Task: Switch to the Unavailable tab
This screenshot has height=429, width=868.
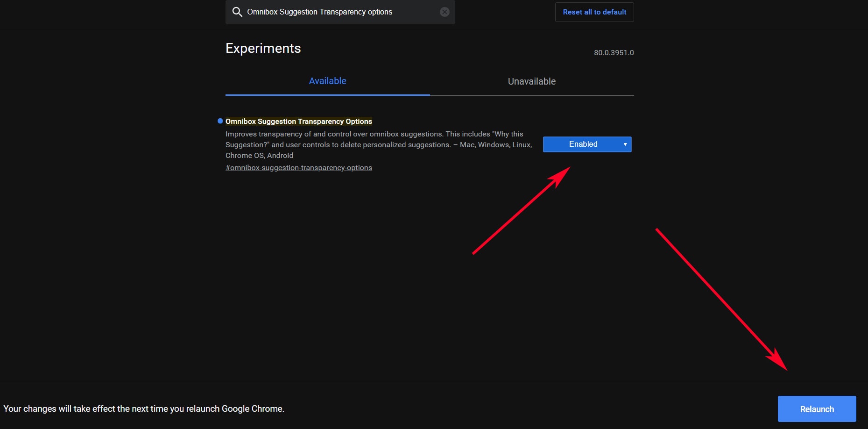Action: [531, 81]
